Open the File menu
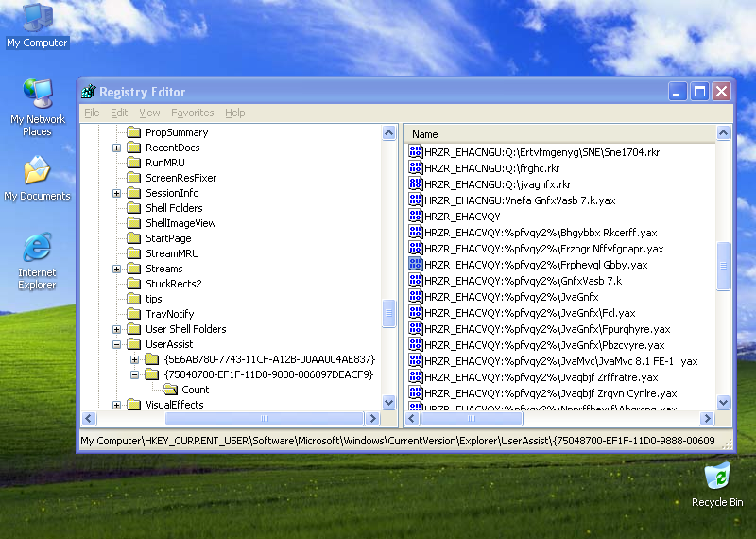 (x=92, y=113)
